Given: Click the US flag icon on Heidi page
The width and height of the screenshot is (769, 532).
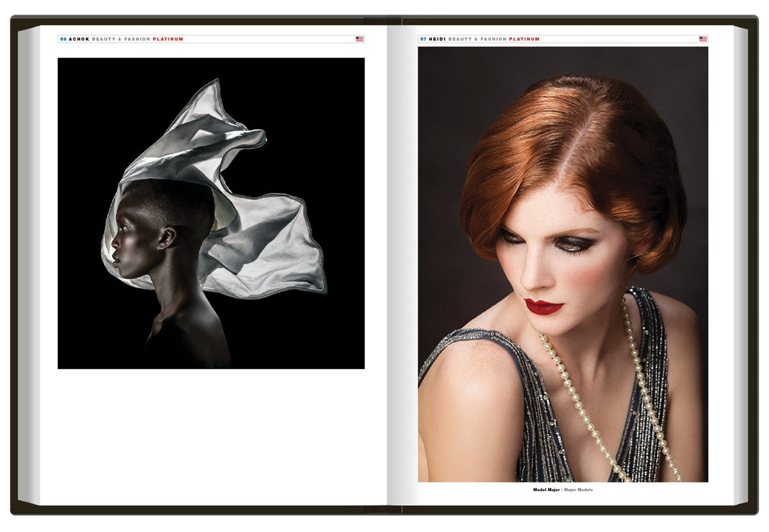Looking at the screenshot, I should pos(703,39).
